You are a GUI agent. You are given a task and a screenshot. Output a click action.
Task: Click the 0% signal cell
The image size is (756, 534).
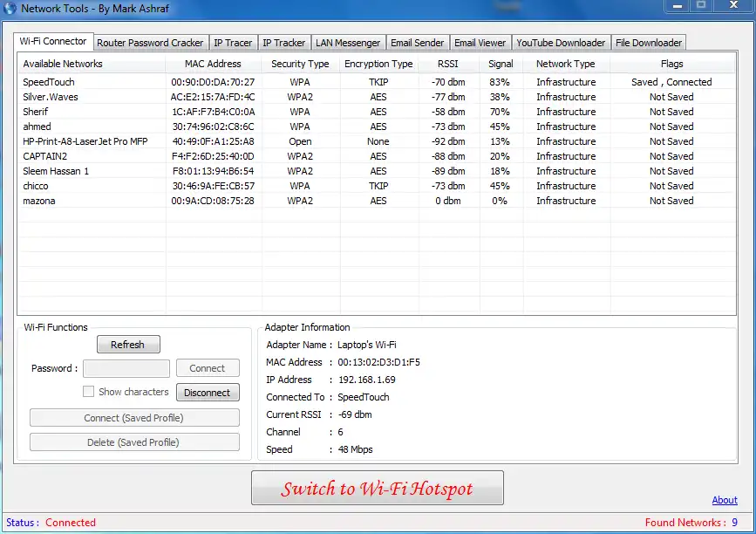click(x=500, y=201)
